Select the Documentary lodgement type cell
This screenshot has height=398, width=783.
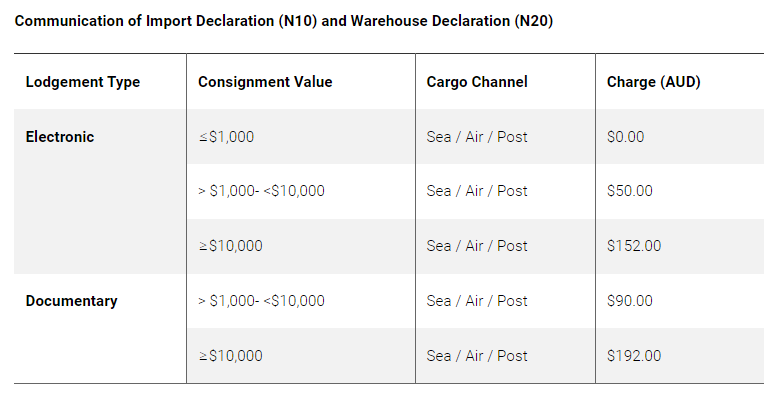click(x=71, y=301)
